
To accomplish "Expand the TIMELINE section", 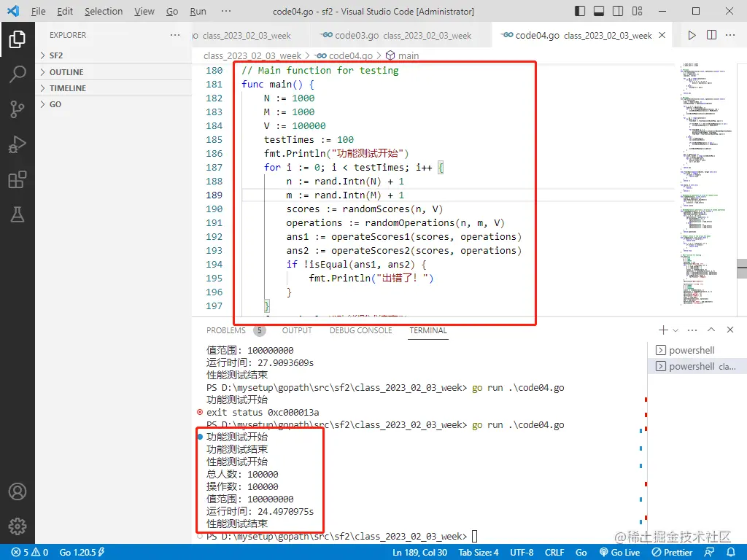I will coord(113,88).
